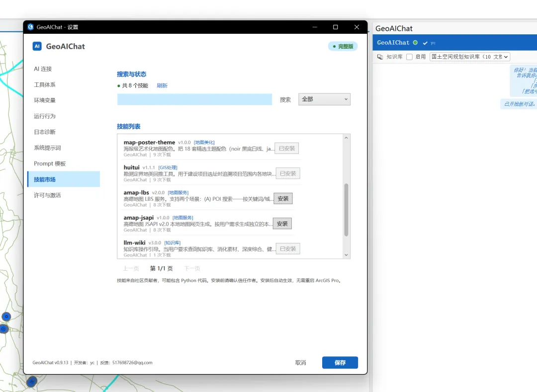
Task: Open the 日志诊断 settings section
Action: pyautogui.click(x=45, y=132)
